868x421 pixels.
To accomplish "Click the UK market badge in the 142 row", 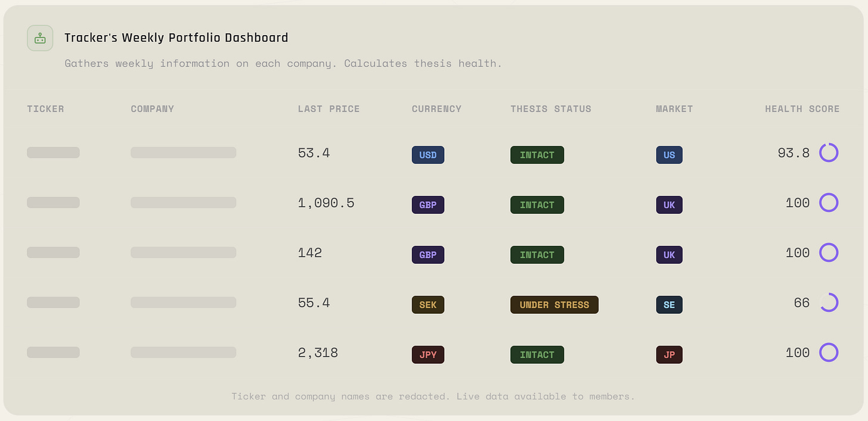I will 669,255.
